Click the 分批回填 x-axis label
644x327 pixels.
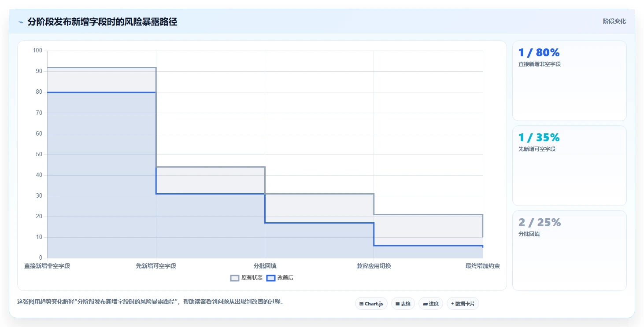coord(265,266)
